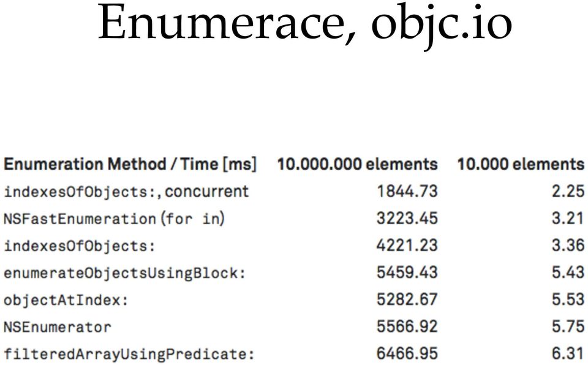
Task: Select the 'Enumeration Method / Time [ms]' header
Action: pyautogui.click(x=130, y=164)
